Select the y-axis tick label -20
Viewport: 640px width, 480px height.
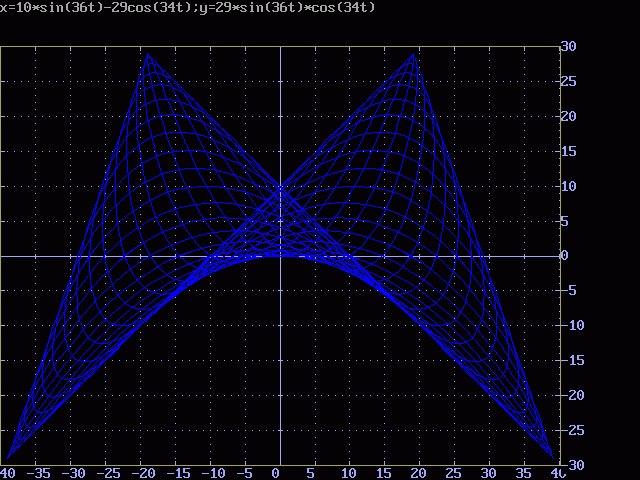click(572, 396)
